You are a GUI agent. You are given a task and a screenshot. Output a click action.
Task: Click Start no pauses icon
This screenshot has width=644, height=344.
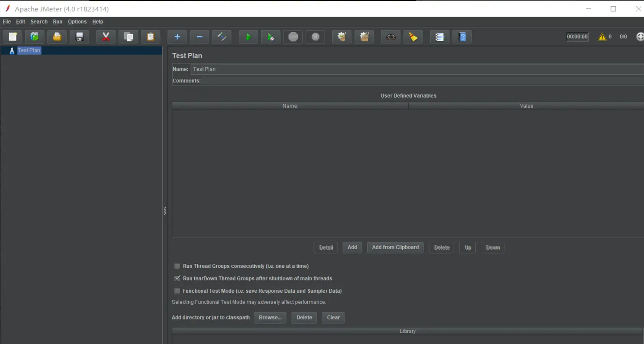coord(270,37)
